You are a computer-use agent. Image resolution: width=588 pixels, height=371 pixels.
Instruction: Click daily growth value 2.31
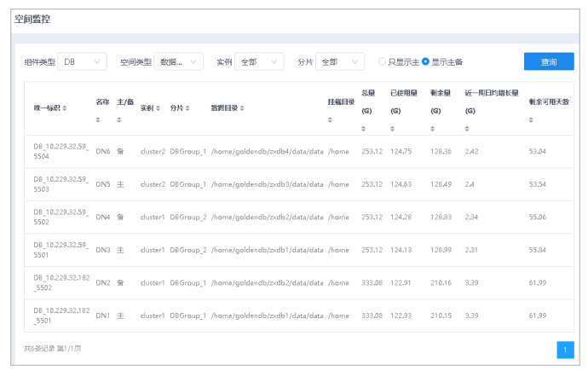point(471,250)
